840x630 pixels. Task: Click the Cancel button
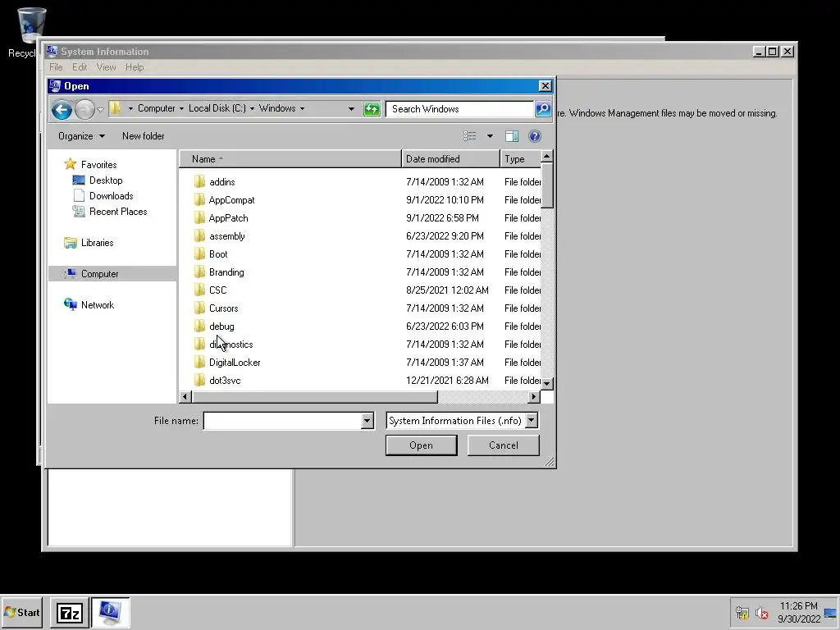[503, 445]
